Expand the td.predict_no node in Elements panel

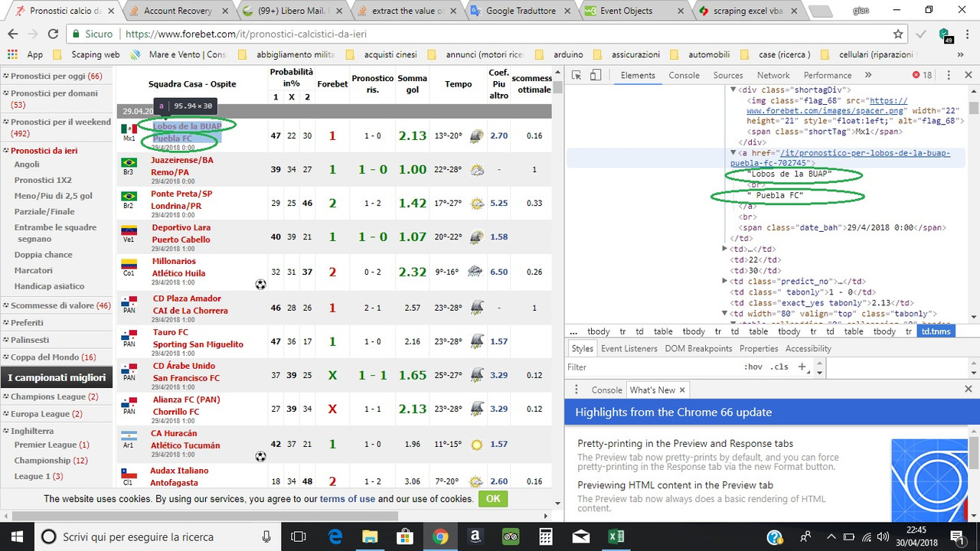point(724,282)
